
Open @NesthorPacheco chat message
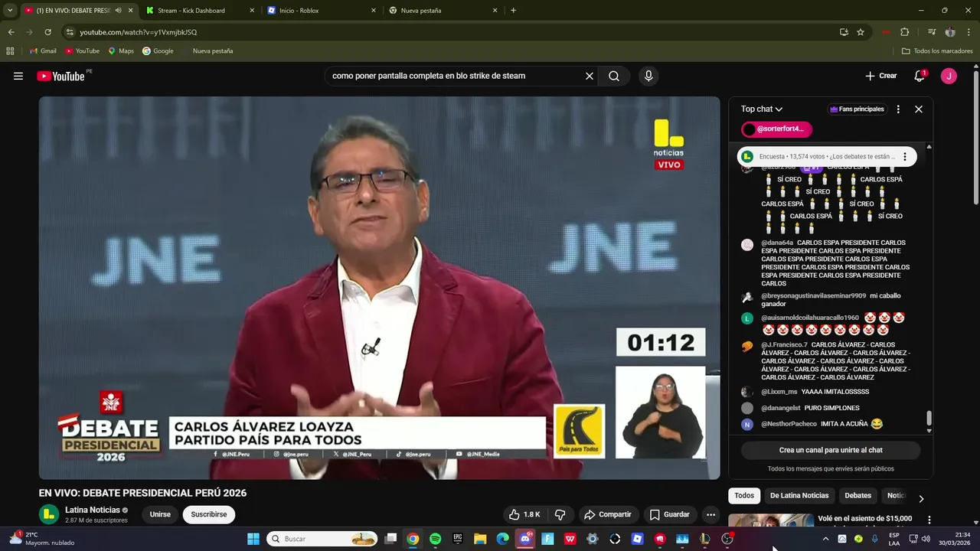pyautogui.click(x=823, y=424)
